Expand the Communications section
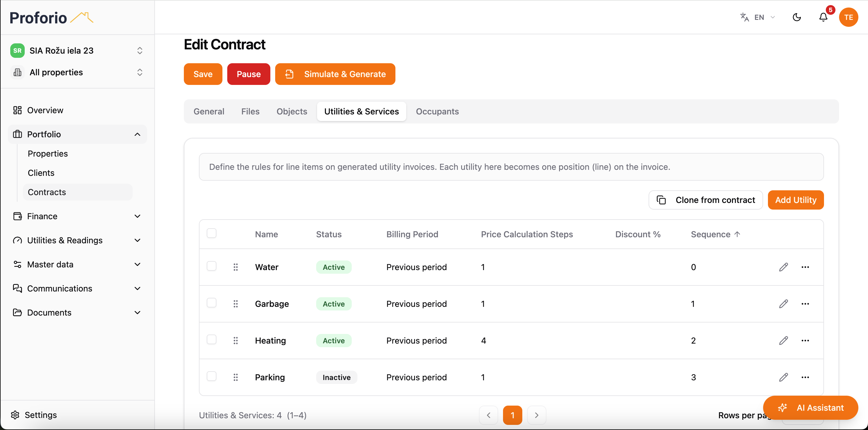 [x=77, y=288]
